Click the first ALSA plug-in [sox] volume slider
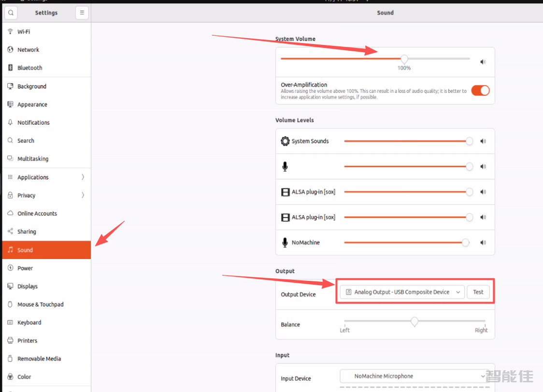The width and height of the screenshot is (543, 392). click(x=406, y=192)
